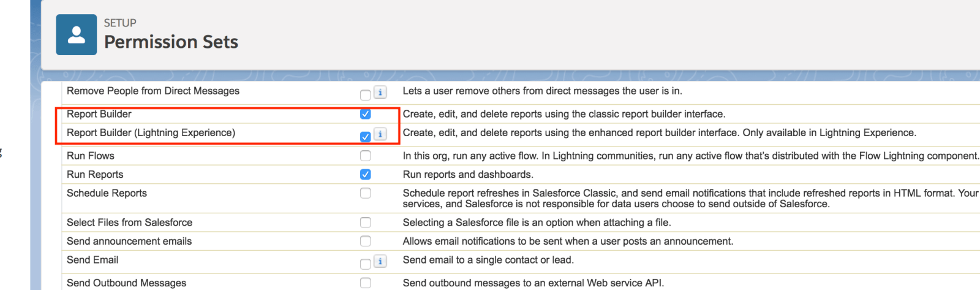The width and height of the screenshot is (980, 290).
Task: Click description about email notifications for announcements
Action: coord(568,242)
